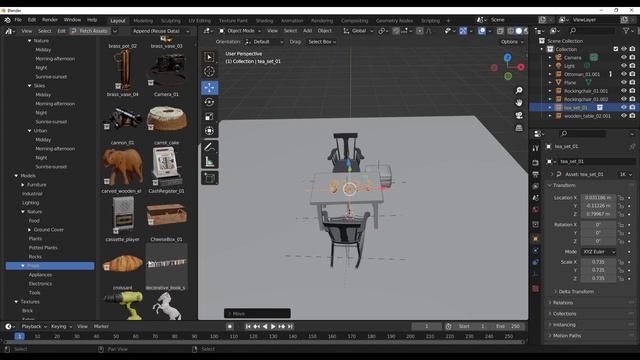Screen dimensions: 640x360
Task: Play the animation in reverse
Action: [265, 327]
